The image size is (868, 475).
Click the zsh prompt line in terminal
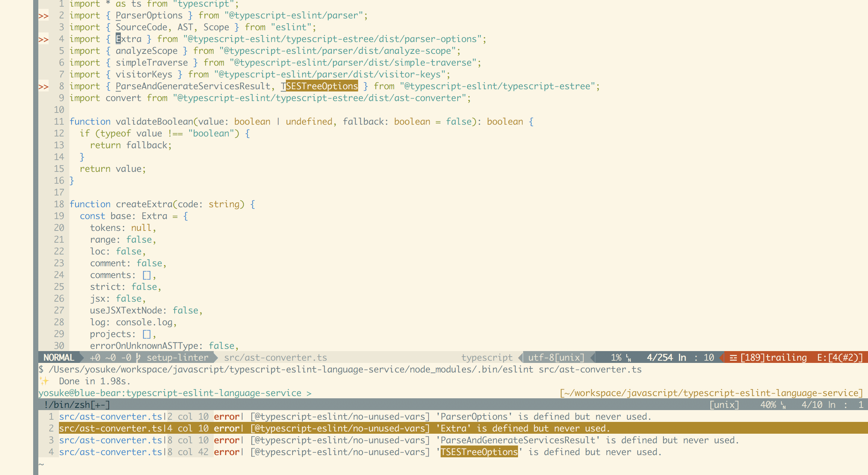pos(175,393)
